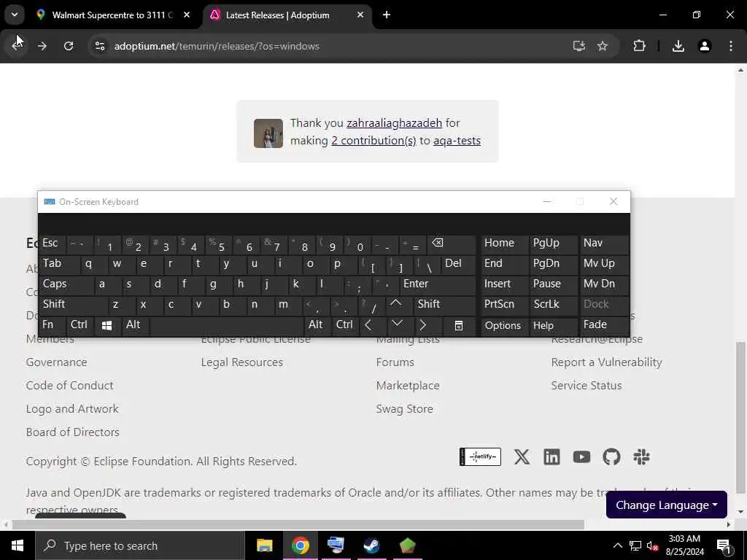Open the Change Language dropdown
This screenshot has height=560, width=747.
pos(667,505)
